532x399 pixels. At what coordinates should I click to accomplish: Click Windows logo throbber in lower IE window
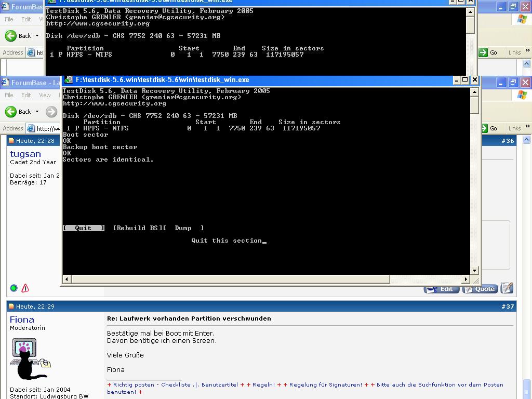tap(522, 95)
